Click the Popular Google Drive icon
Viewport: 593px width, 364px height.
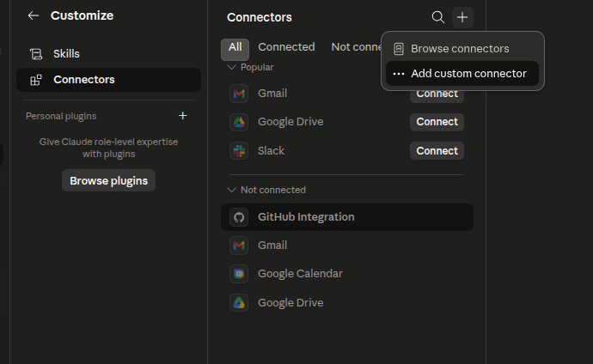pos(239,122)
